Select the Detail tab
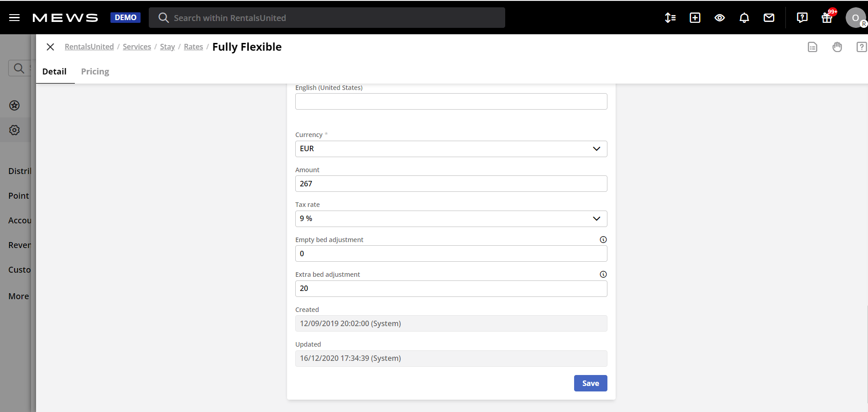This screenshot has height=412, width=868. click(x=54, y=72)
